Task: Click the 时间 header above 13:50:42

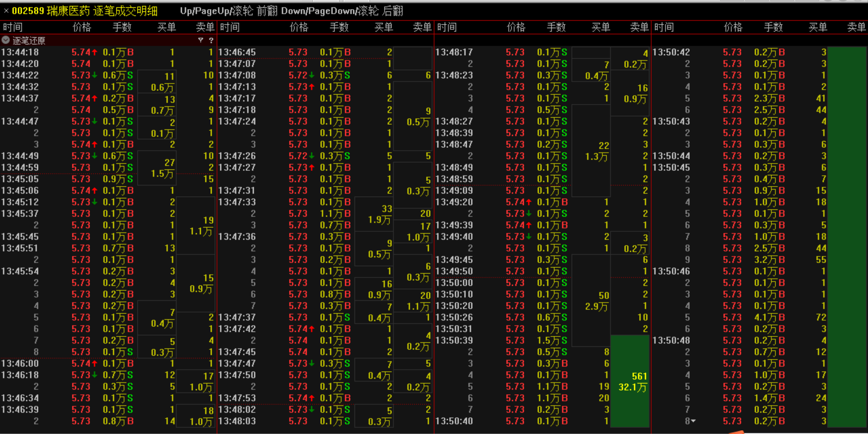Action: (664, 27)
